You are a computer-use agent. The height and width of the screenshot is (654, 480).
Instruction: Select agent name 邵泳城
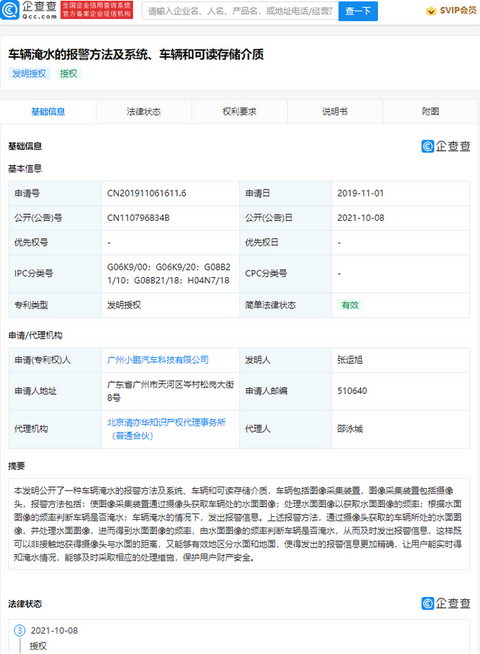(350, 429)
